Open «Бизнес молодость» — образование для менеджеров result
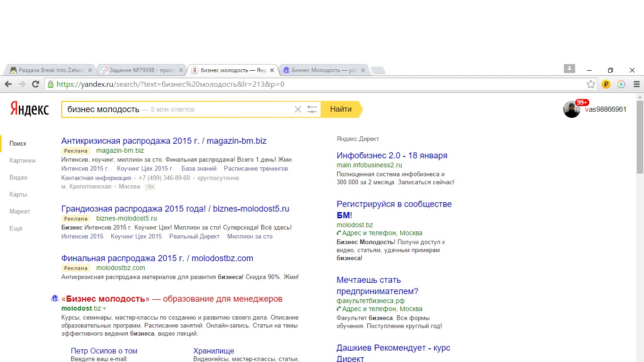Viewport: 644px width, 362px height. pyautogui.click(x=172, y=299)
